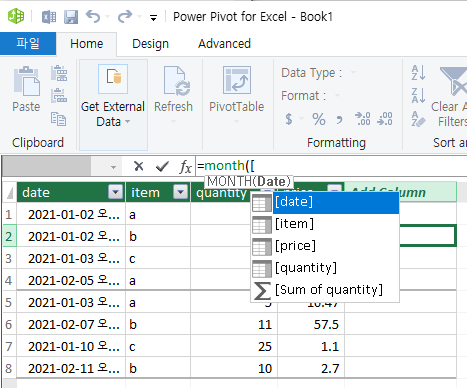Click price cell with value 2.7

coord(311,368)
